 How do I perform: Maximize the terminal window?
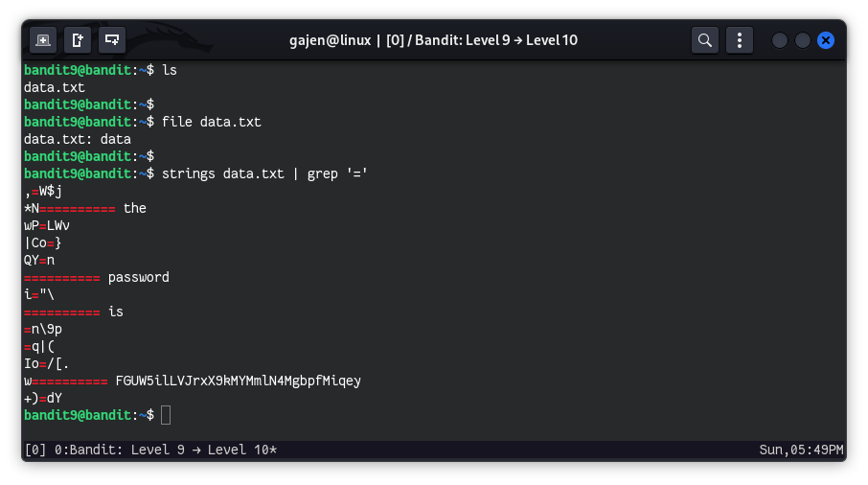point(803,40)
